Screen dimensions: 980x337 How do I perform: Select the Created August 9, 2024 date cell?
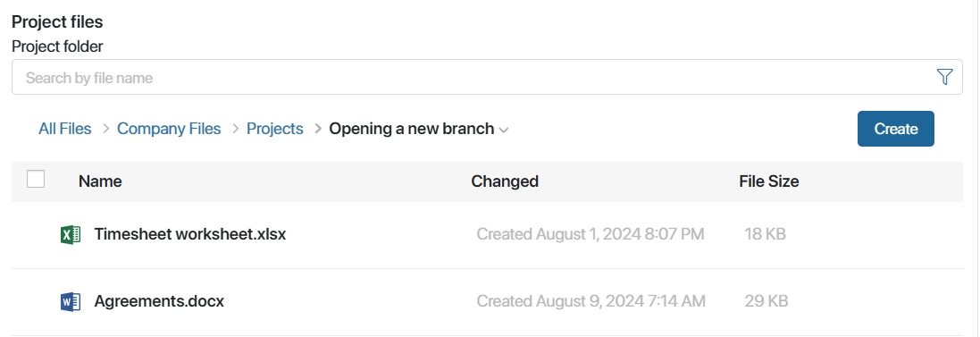591,301
